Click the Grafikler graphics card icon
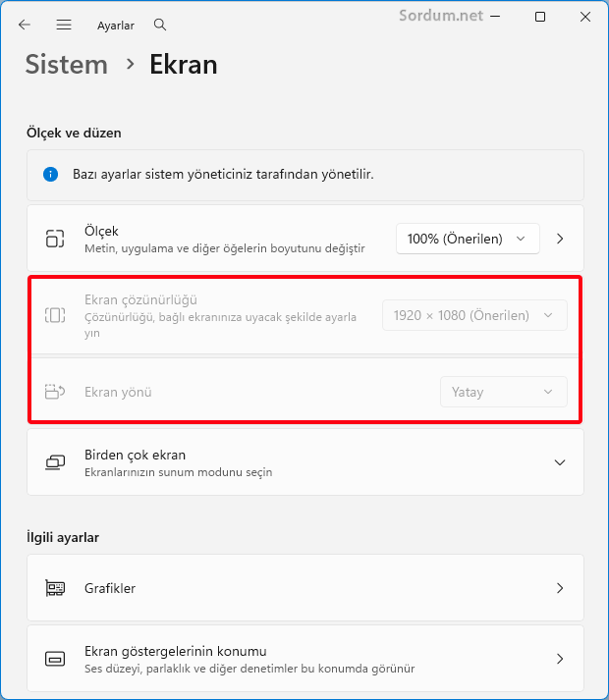This screenshot has width=609, height=700. (x=55, y=588)
